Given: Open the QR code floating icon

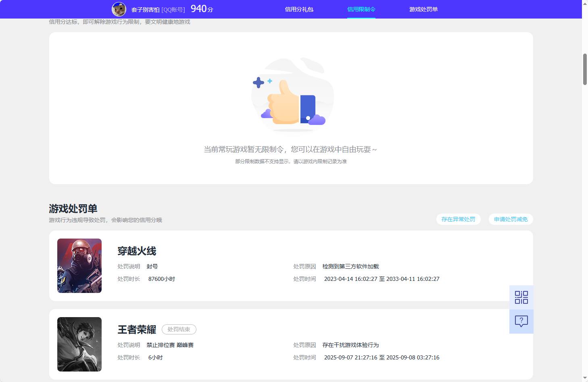Looking at the screenshot, I should [x=521, y=297].
